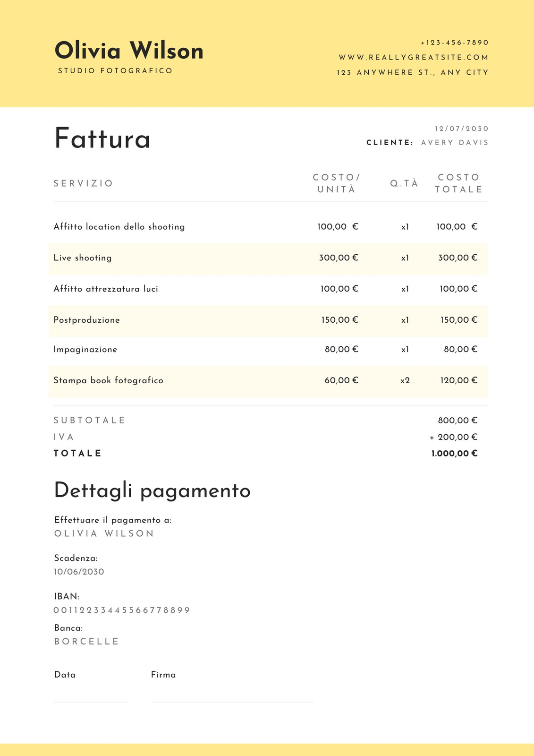Select the Affitto location dello shooting row
Image resolution: width=534 pixels, height=756 pixels.
click(268, 227)
